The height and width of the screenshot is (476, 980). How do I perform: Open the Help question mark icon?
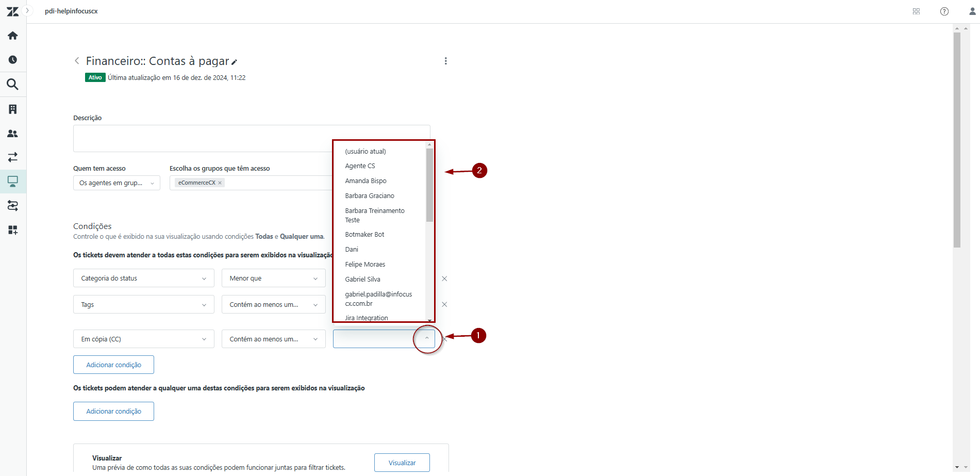tap(944, 11)
